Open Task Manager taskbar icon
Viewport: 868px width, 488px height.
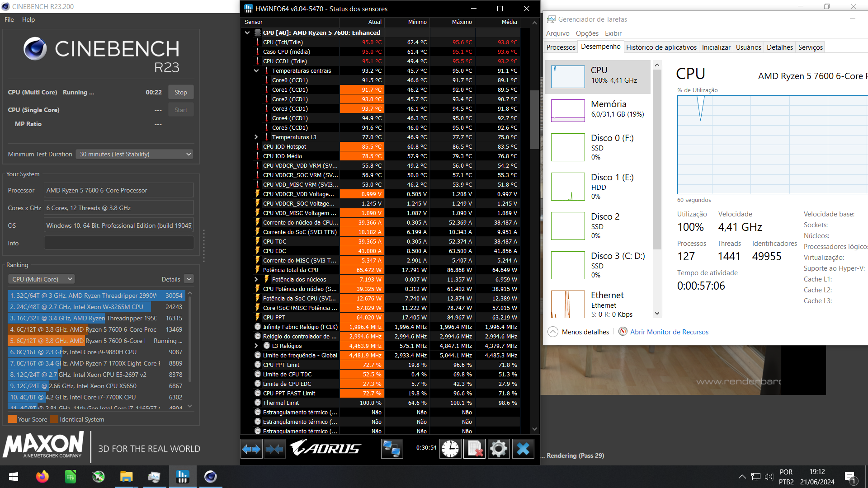[154, 477]
